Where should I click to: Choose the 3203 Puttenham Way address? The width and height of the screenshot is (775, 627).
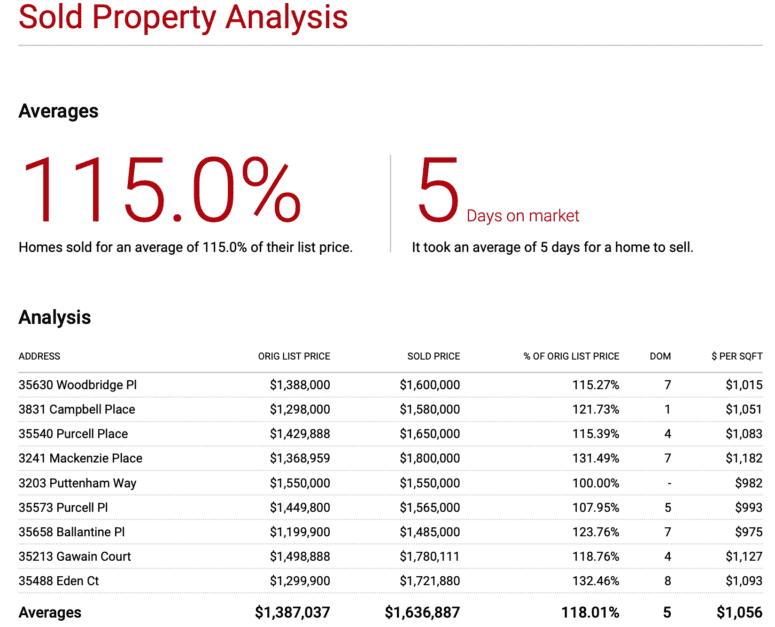point(77,483)
